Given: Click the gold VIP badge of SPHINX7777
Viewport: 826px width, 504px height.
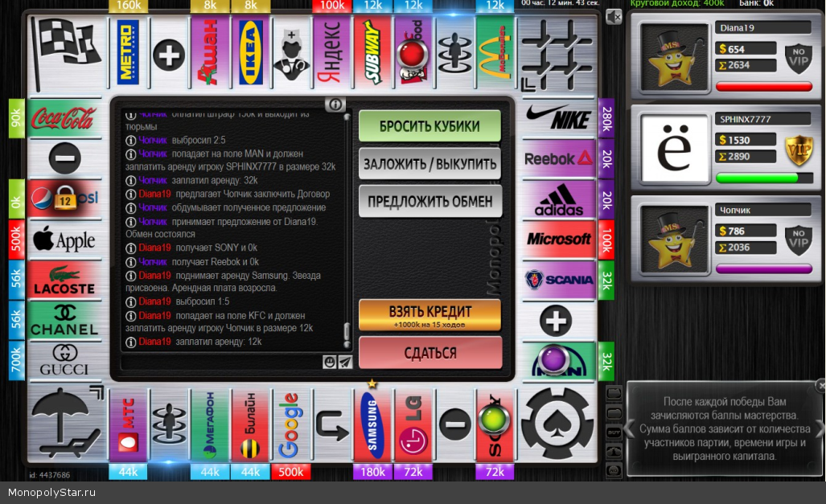Looking at the screenshot, I should [798, 150].
